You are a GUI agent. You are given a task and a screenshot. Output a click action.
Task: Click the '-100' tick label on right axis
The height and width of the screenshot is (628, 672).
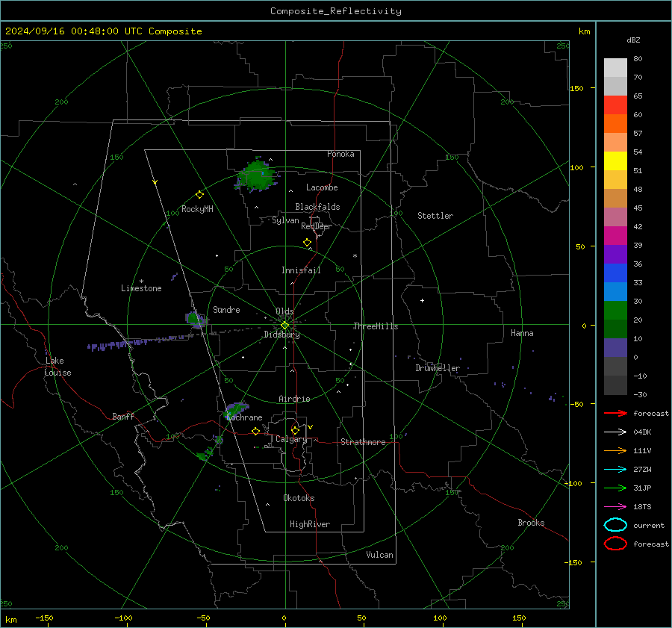coord(572,483)
